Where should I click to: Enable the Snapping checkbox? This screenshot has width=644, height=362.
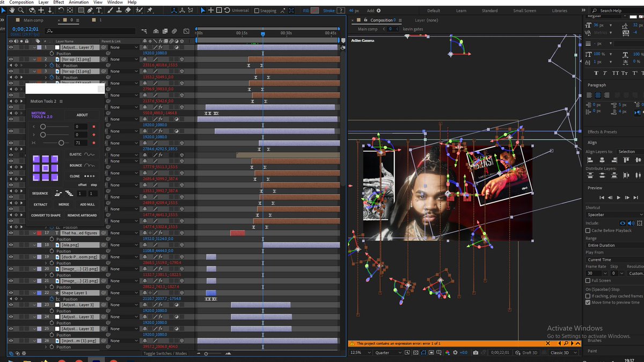[257, 10]
